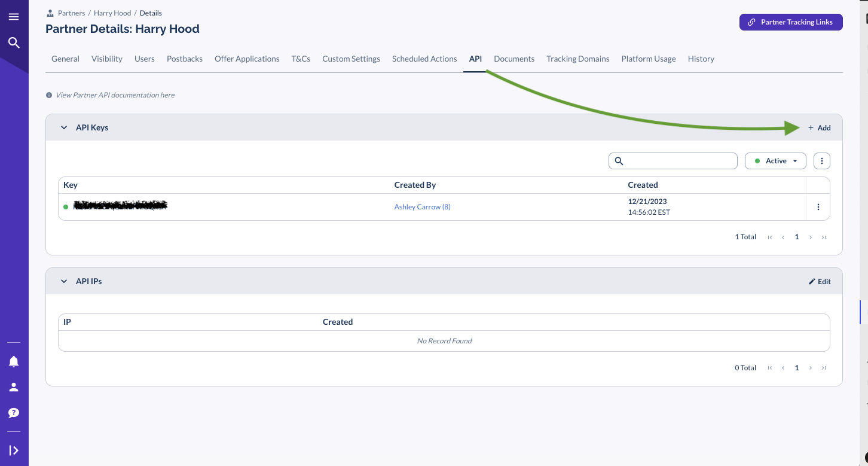Open the History tab

point(701,59)
